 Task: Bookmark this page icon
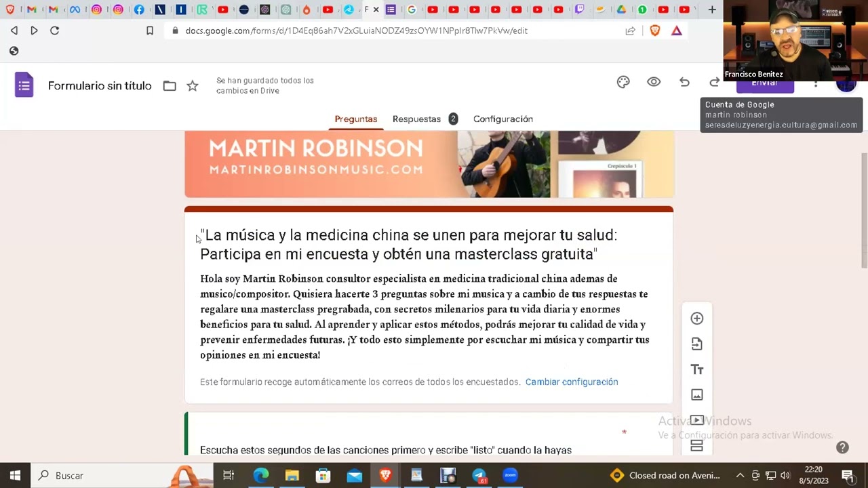[150, 30]
